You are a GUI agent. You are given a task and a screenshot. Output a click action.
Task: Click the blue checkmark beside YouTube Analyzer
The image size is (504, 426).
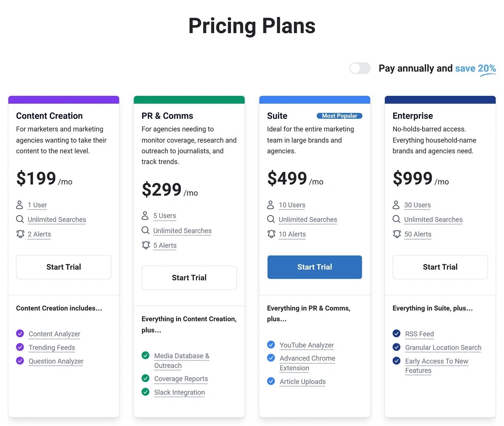(x=271, y=344)
